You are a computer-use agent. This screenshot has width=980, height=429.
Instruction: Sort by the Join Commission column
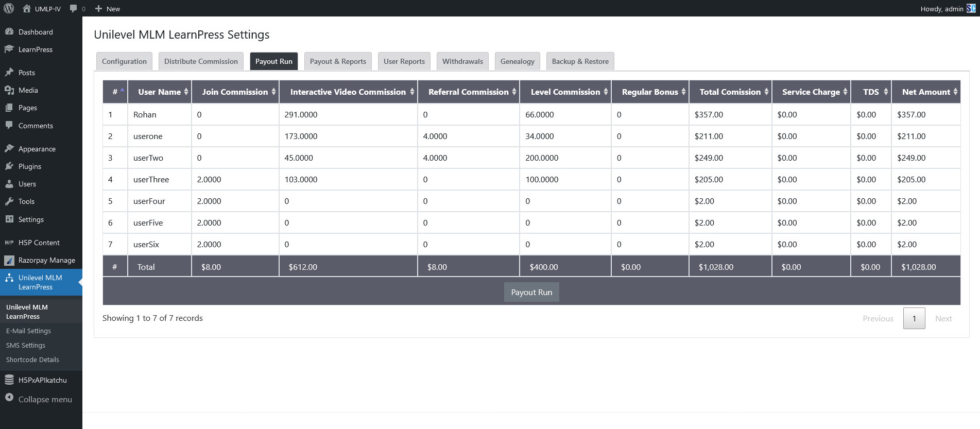click(x=235, y=92)
